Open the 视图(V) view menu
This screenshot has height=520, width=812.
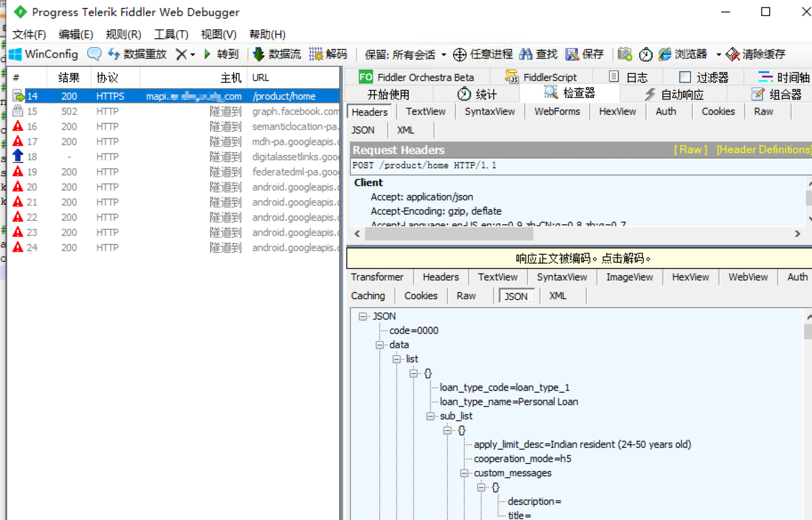click(219, 34)
